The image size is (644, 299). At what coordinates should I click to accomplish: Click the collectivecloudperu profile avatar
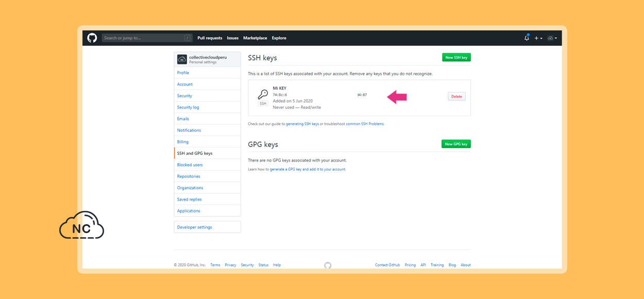pos(182,59)
